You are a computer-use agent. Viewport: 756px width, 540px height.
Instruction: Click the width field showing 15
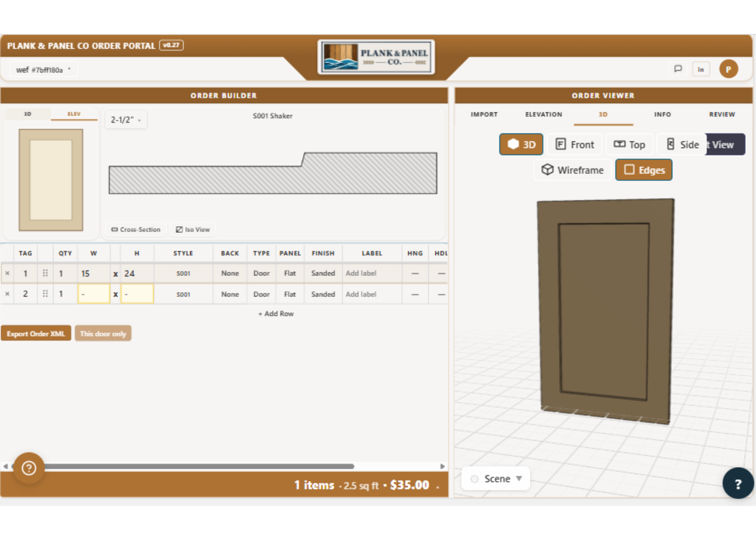point(94,273)
